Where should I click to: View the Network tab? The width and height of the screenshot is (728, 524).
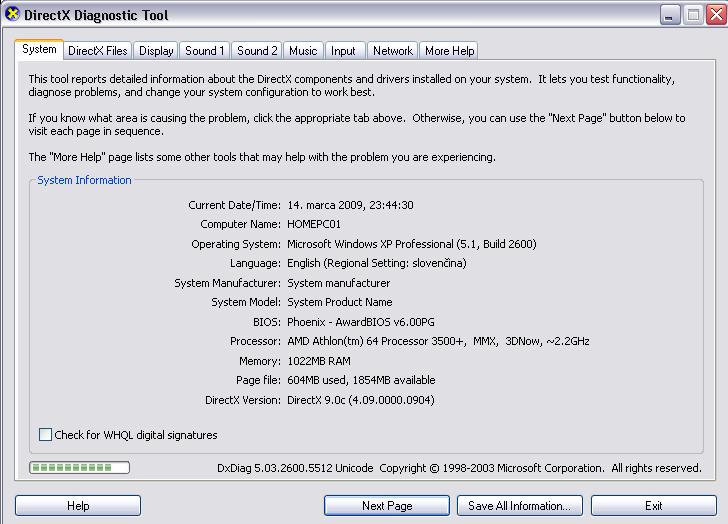(392, 51)
